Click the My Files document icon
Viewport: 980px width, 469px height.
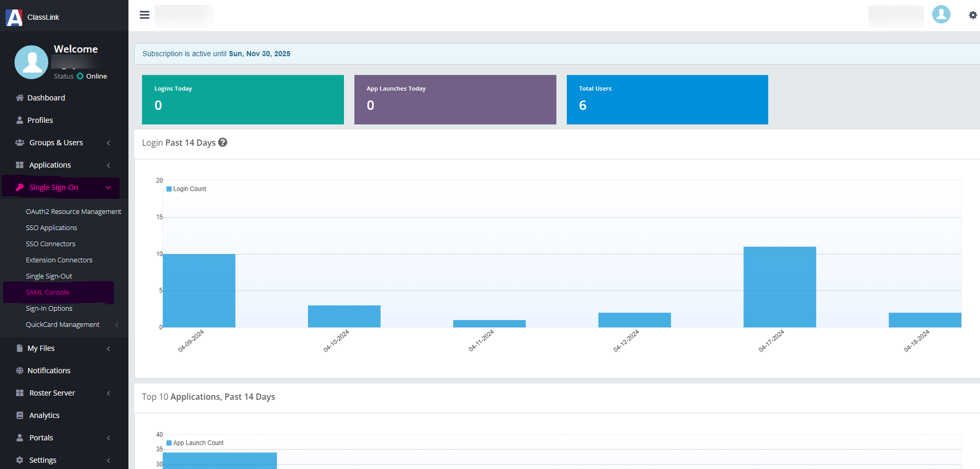coord(20,348)
